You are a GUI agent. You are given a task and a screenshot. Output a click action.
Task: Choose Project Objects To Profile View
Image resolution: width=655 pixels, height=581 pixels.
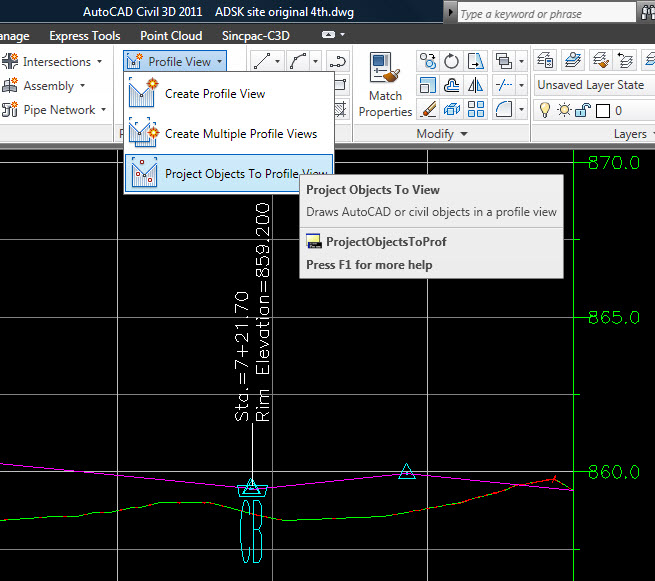click(229, 173)
